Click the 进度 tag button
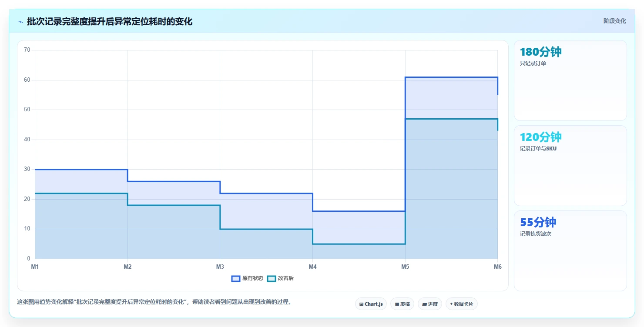The height and width of the screenshot is (327, 644). pos(429,304)
